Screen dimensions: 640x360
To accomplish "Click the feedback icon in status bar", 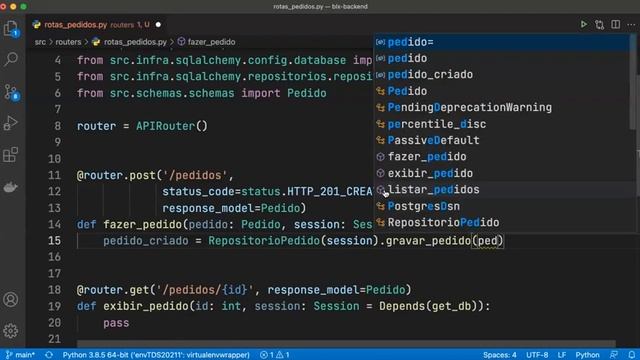I will coord(613,355).
